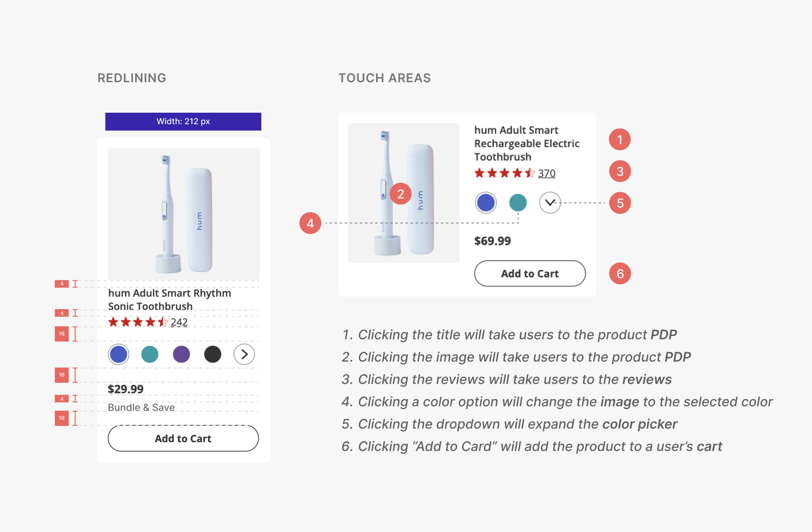Click the right chevron arrow beside color swatches
This screenshot has height=532, width=812.
tap(244, 354)
